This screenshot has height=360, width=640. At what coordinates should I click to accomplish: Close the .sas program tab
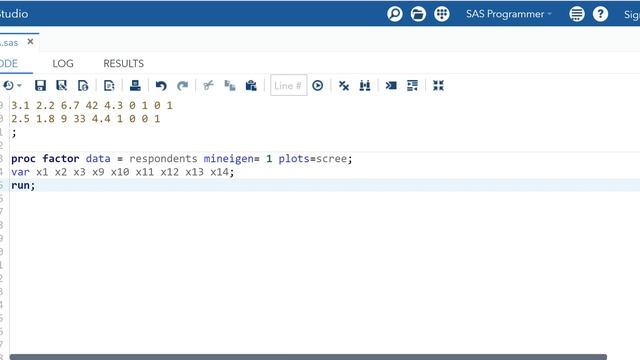[30, 42]
